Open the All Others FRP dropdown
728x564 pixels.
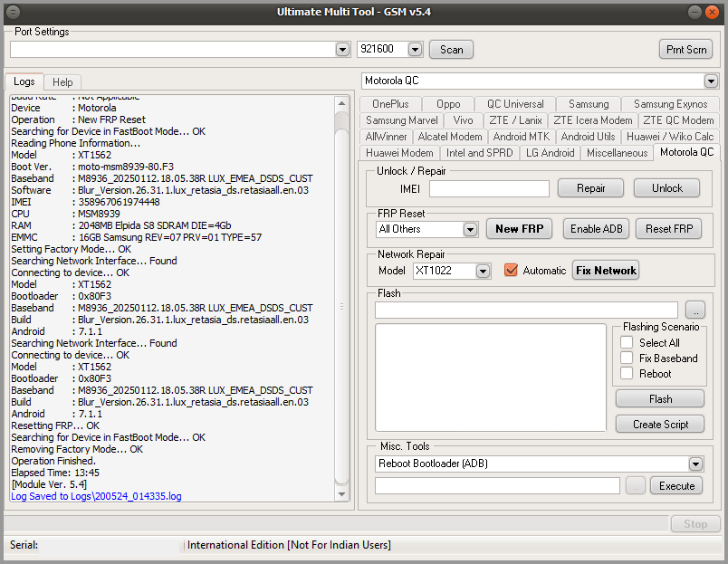point(470,229)
